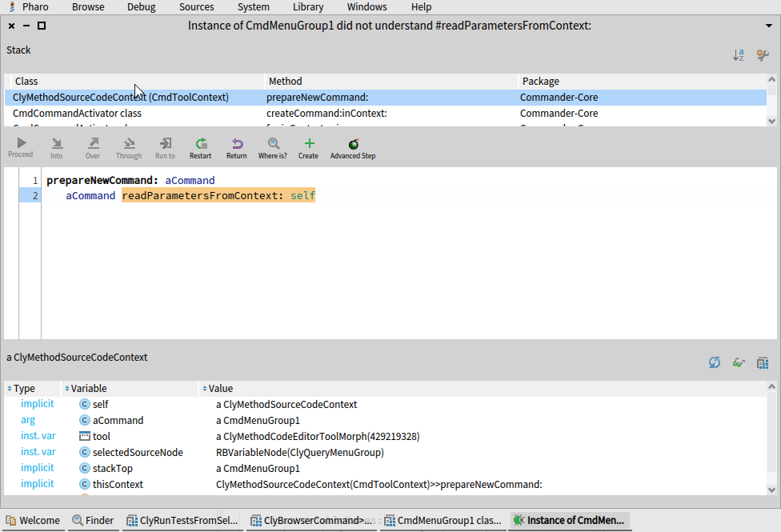Open Advanced Step bomb icon
This screenshot has height=532, width=781.
(x=353, y=144)
